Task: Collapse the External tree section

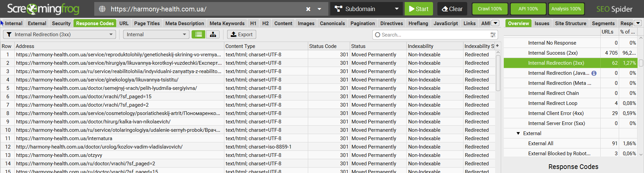Action: [x=518, y=133]
